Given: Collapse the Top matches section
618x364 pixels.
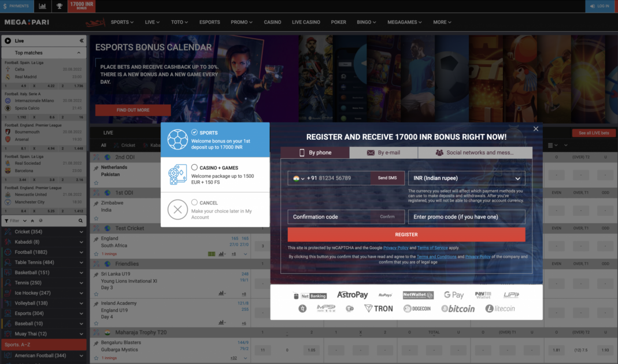Looking at the screenshot, I should [x=79, y=53].
